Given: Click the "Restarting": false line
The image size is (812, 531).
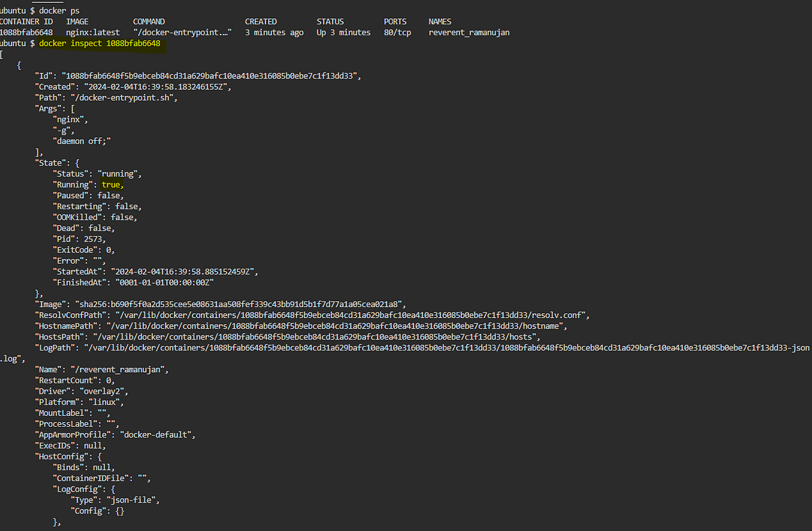Looking at the screenshot, I should tap(97, 206).
